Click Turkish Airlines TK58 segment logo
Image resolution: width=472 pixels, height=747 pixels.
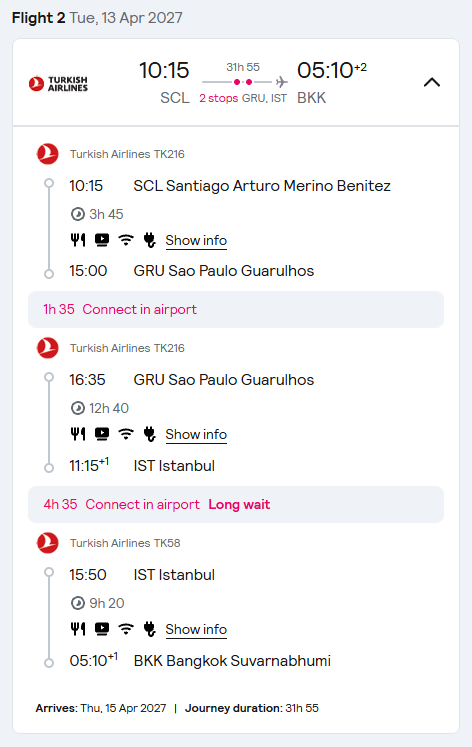pos(48,543)
